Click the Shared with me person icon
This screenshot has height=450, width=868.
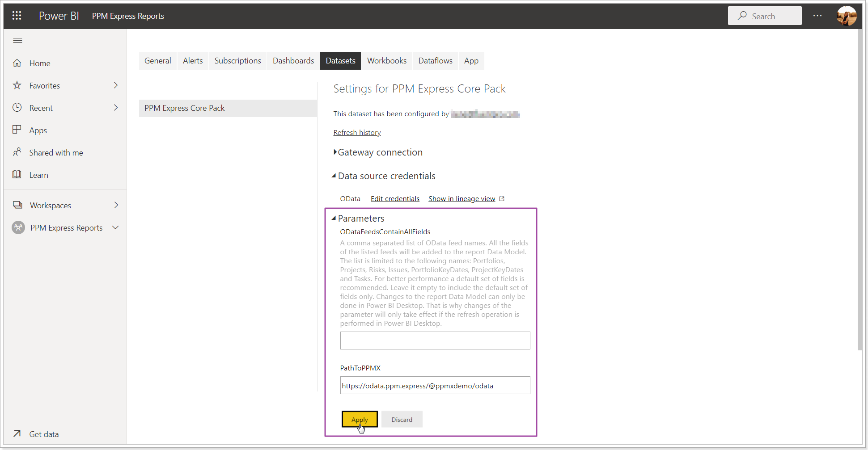[x=17, y=152]
